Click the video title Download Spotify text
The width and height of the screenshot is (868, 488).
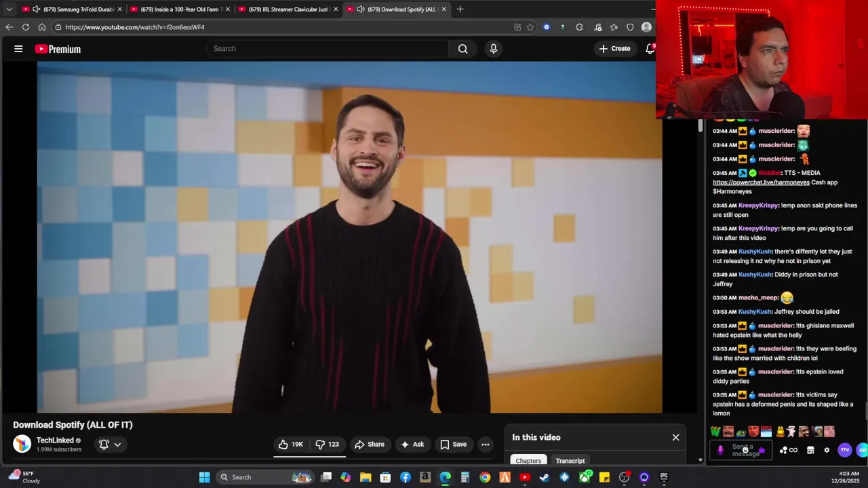click(73, 425)
